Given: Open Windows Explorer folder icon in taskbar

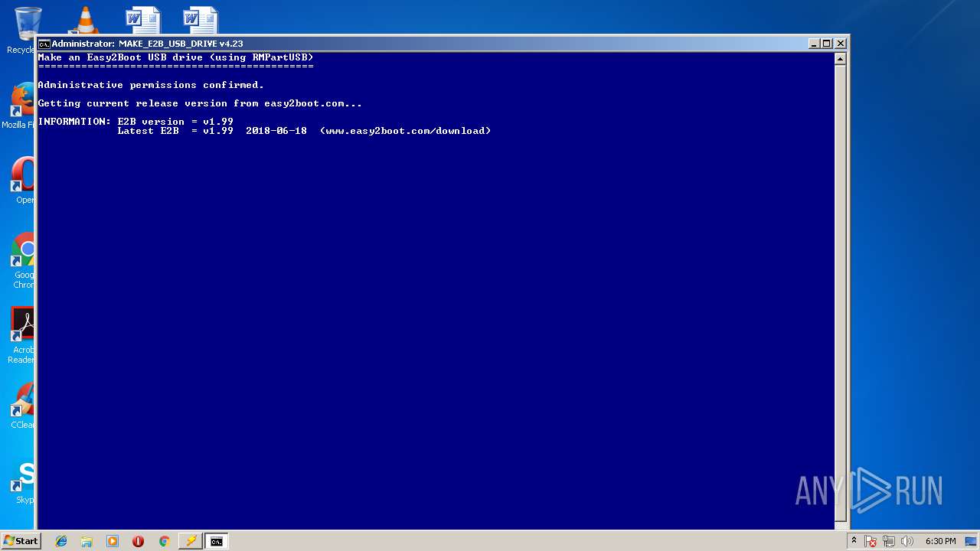Looking at the screenshot, I should click(87, 541).
